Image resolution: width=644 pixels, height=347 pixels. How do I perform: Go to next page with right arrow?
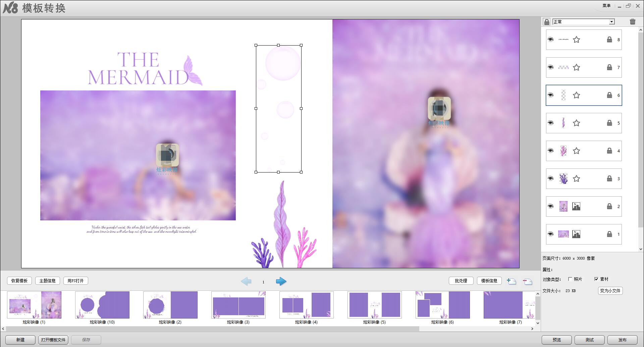[x=281, y=281]
